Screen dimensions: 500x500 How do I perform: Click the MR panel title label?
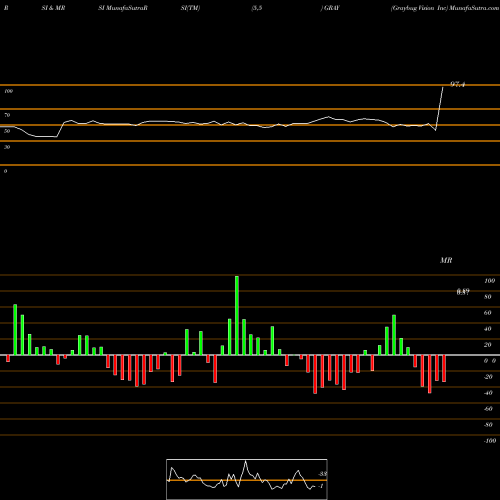click(446, 260)
